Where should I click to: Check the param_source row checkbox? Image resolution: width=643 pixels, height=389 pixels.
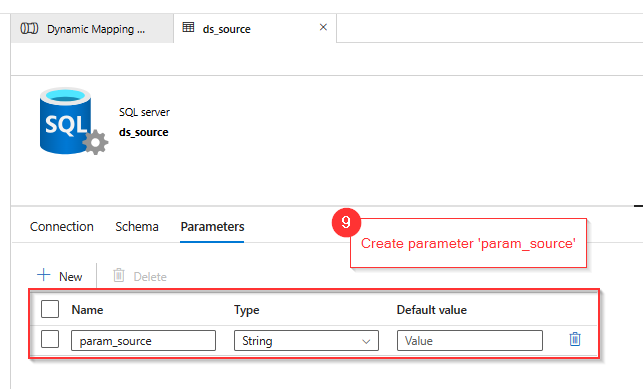click(x=50, y=339)
